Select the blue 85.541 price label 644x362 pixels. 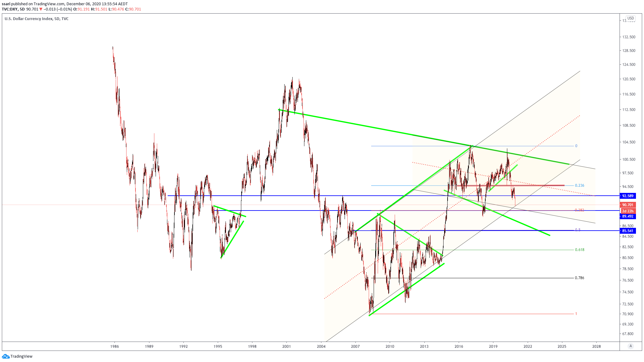(628, 231)
